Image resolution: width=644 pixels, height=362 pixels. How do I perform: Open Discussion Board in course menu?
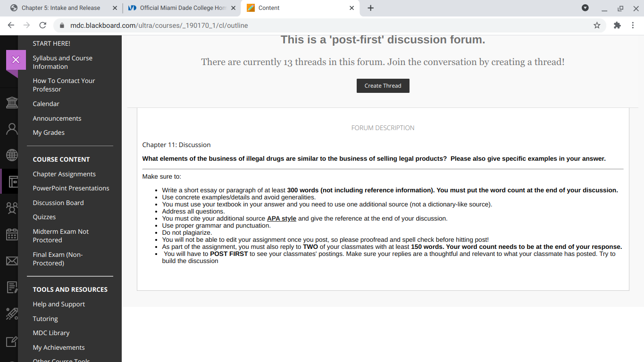tap(58, 203)
